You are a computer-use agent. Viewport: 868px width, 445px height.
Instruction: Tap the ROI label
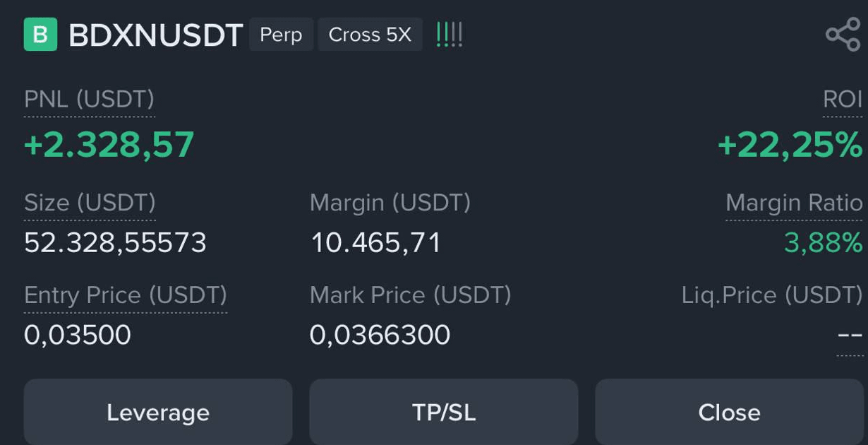coord(843,100)
